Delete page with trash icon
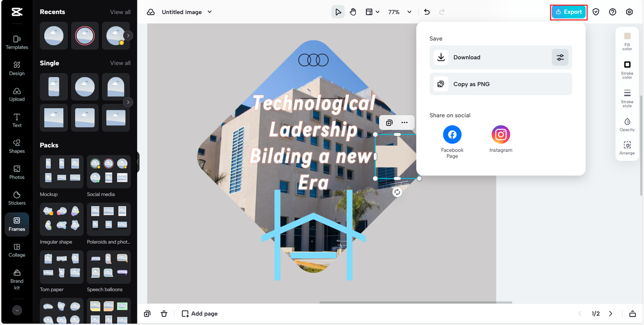 (164, 313)
